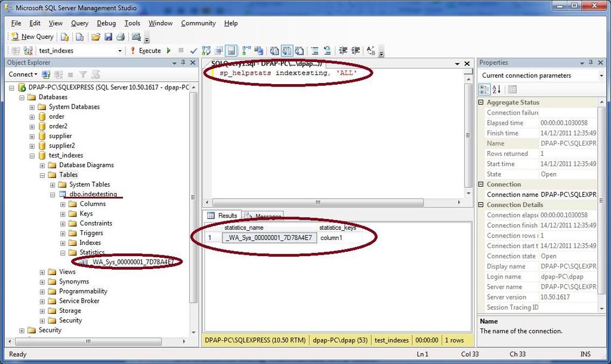
Task: Run the query with the Execute button
Action: [x=146, y=51]
